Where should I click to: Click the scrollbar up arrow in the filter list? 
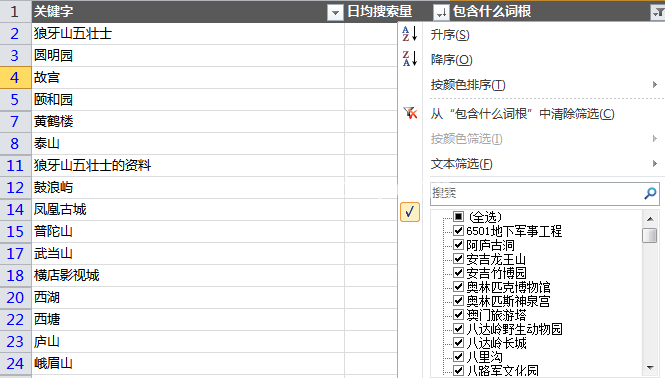point(650,219)
